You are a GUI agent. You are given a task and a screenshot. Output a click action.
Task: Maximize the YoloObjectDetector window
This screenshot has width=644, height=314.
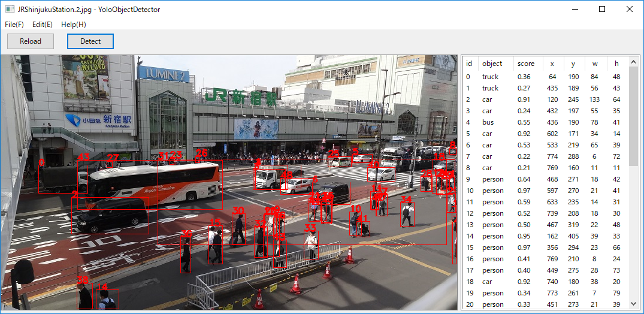pyautogui.click(x=601, y=9)
